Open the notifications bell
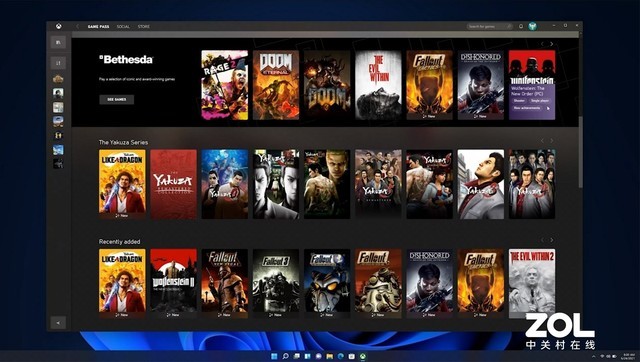Viewport: 640px width, 362px height. (521, 27)
